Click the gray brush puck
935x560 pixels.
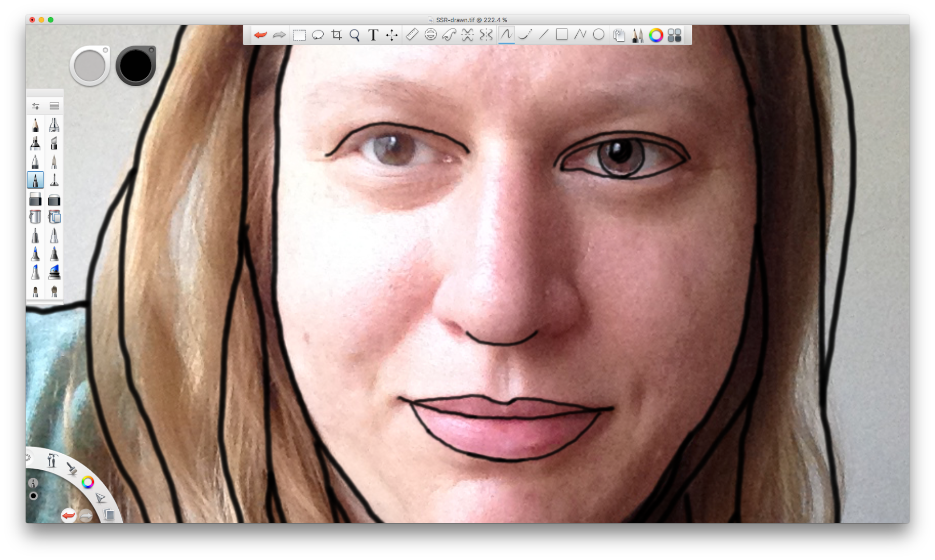[x=90, y=66]
